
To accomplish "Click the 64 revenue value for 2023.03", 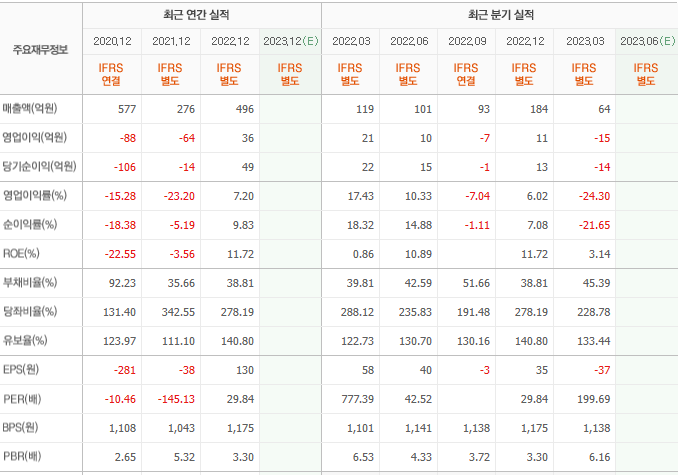I will pyautogui.click(x=604, y=109).
